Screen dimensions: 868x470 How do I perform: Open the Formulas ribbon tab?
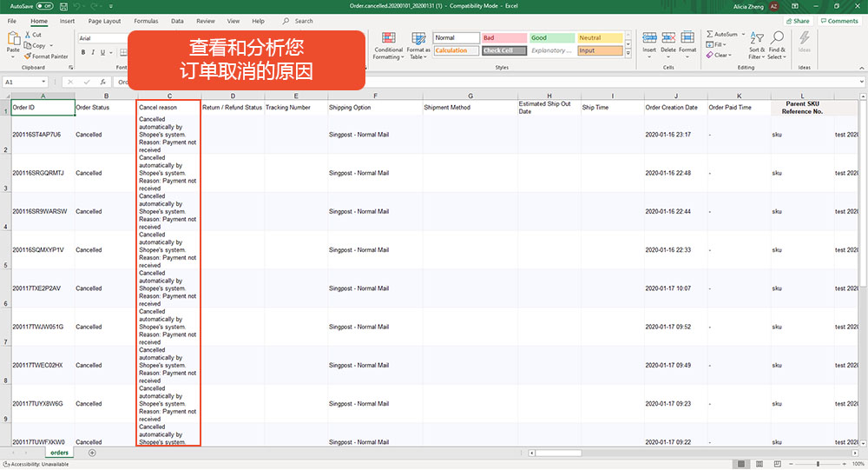(146, 21)
